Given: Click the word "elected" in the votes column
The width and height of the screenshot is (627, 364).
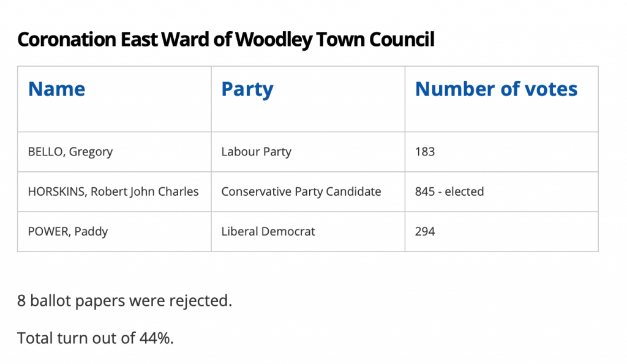Looking at the screenshot, I should click(x=464, y=191).
